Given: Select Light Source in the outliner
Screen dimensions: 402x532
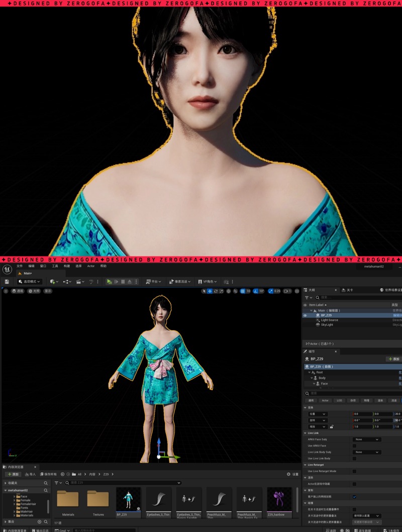Looking at the screenshot, I should (330, 320).
